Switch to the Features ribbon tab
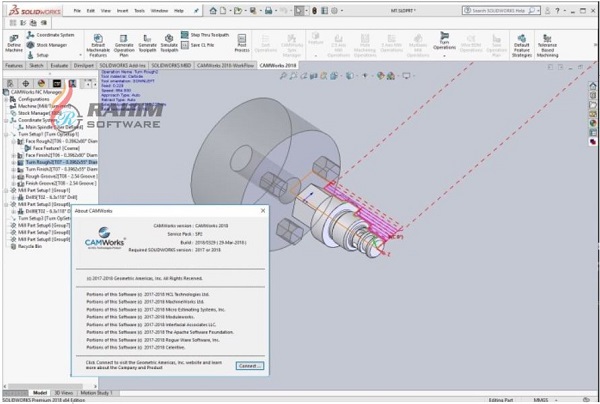Viewport: 600px width, 404px height. (14, 65)
